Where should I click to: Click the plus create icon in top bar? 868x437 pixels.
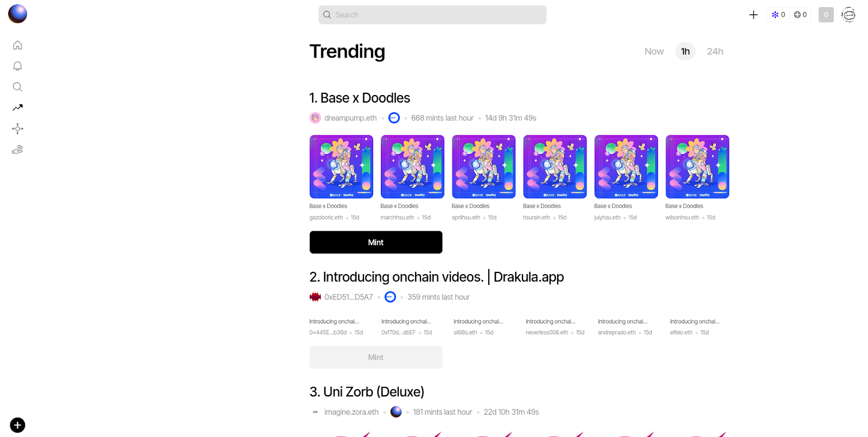pos(754,15)
